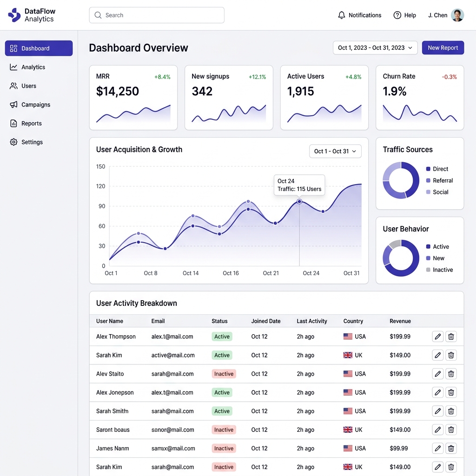Screen dimensions: 476x476
Task: Delete the Alex Thompson row
Action: pos(451,337)
